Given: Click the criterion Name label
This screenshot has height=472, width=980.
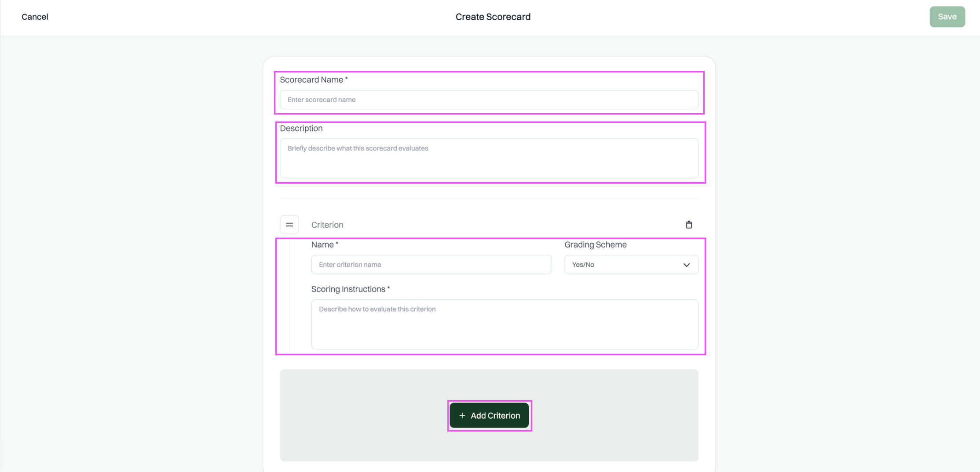Looking at the screenshot, I should coord(325,244).
